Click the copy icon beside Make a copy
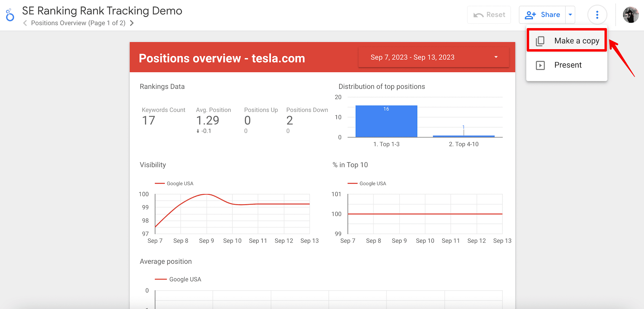The image size is (644, 309). pos(540,41)
